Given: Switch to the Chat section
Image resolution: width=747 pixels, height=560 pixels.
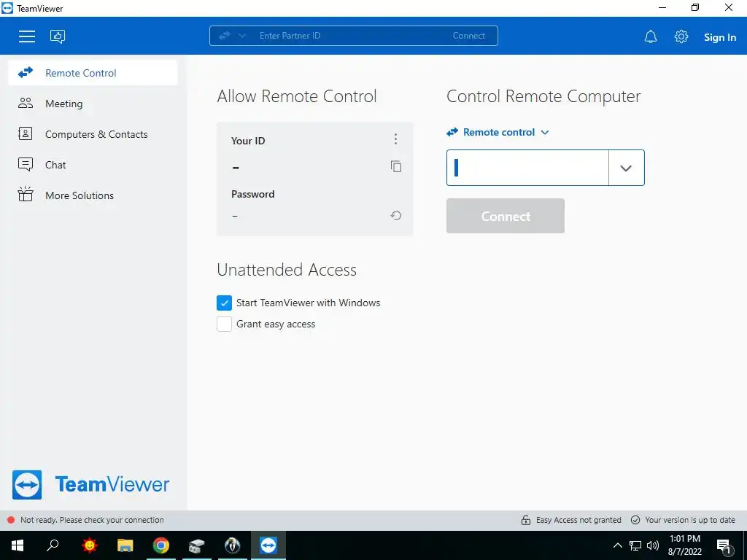Looking at the screenshot, I should (93, 165).
